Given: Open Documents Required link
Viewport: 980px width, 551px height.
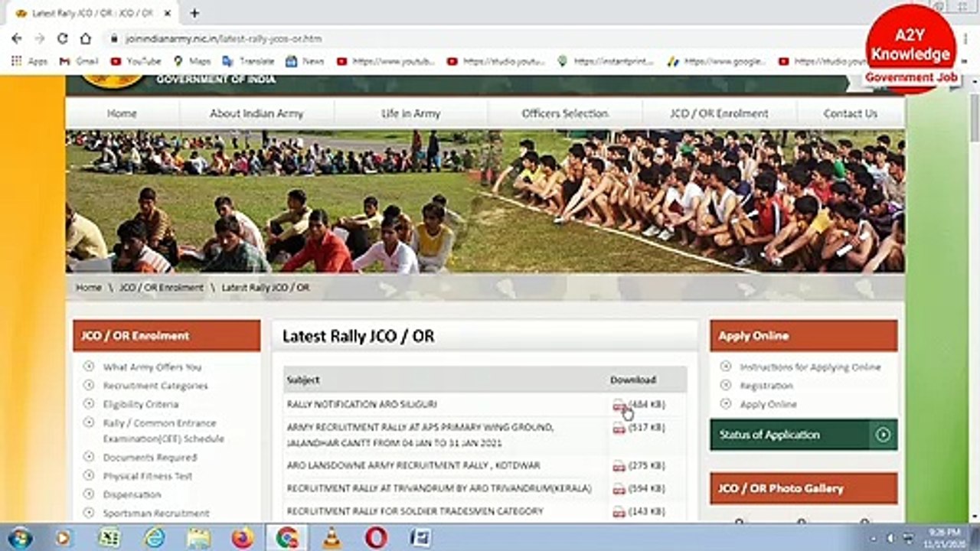Looking at the screenshot, I should click(x=150, y=458).
